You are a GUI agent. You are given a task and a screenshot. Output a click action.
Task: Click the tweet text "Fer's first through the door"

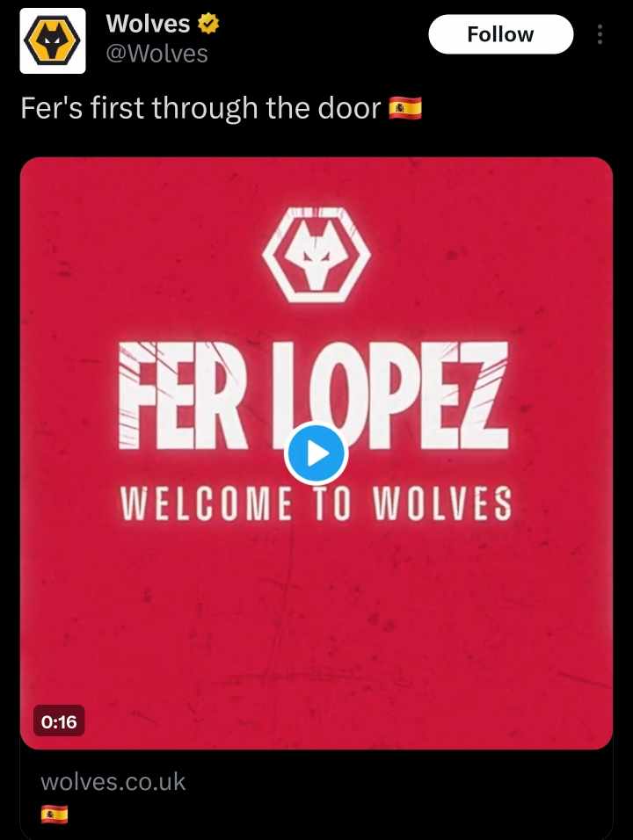200,108
